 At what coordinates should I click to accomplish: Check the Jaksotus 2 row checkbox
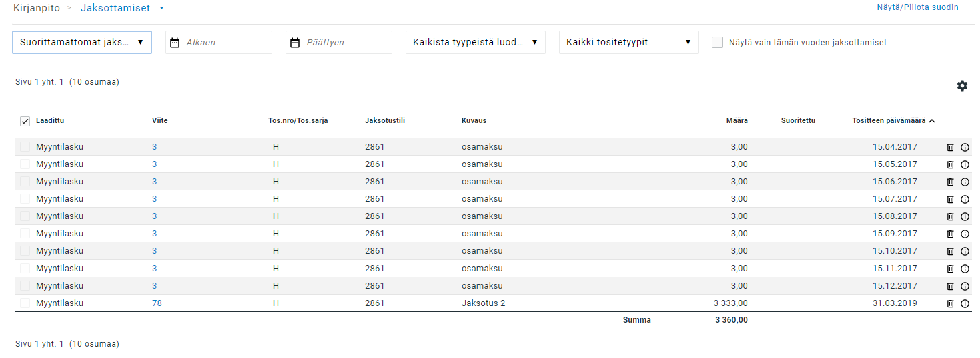(x=25, y=303)
